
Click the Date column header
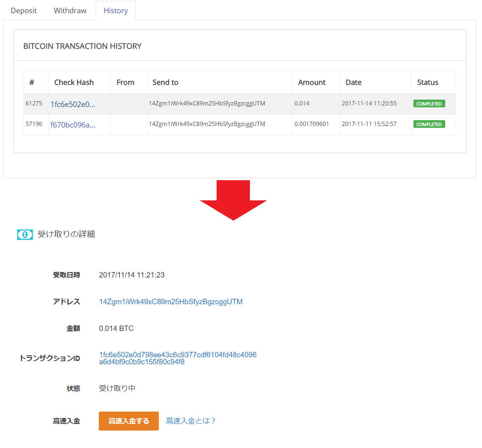[x=353, y=83]
